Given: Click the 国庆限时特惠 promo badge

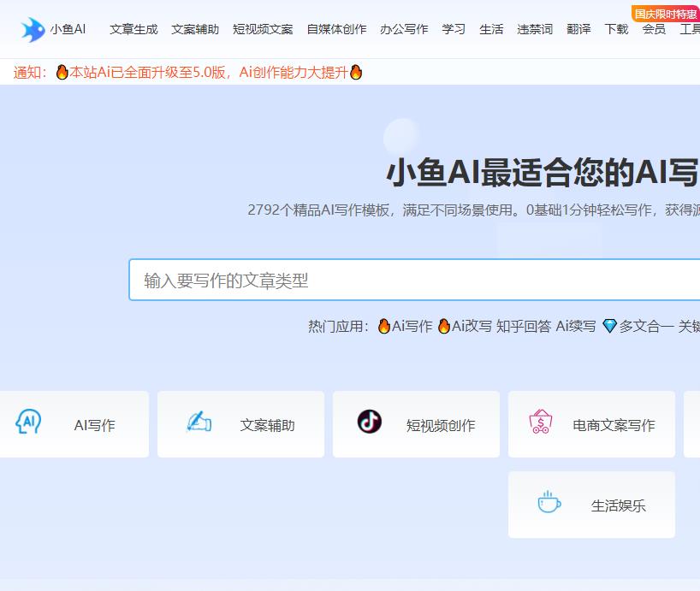Looking at the screenshot, I should click(666, 14).
